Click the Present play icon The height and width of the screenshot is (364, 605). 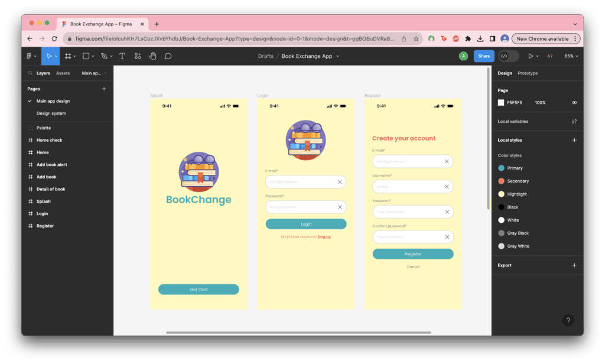click(x=530, y=56)
